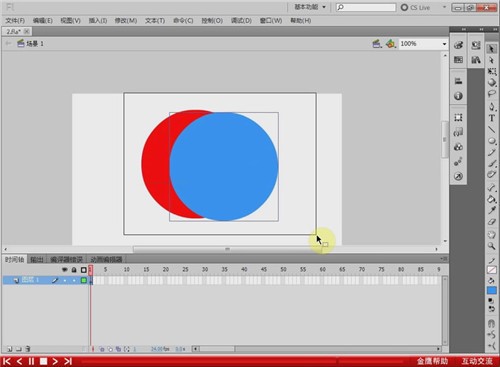Select the Lasso tool

click(x=492, y=94)
